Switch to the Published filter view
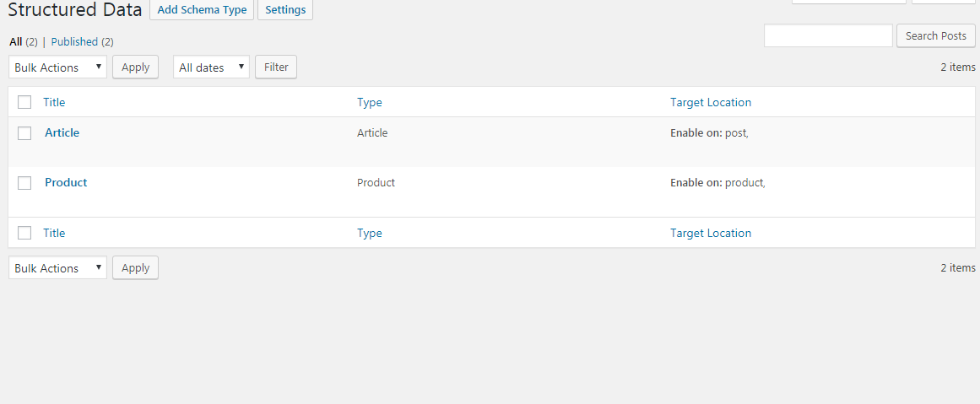Viewport: 980px width, 404px height. 74,41
